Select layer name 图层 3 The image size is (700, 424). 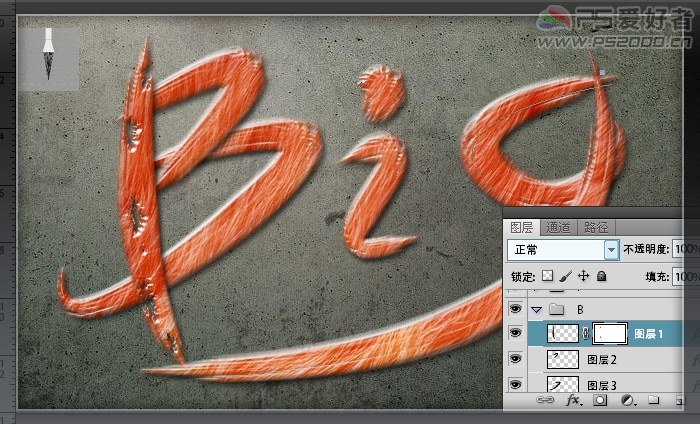[602, 385]
